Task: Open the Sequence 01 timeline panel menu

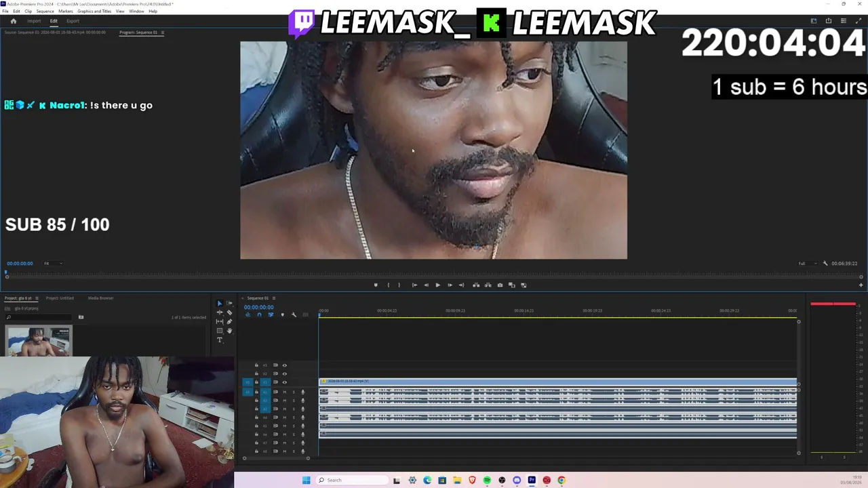Action: click(274, 298)
